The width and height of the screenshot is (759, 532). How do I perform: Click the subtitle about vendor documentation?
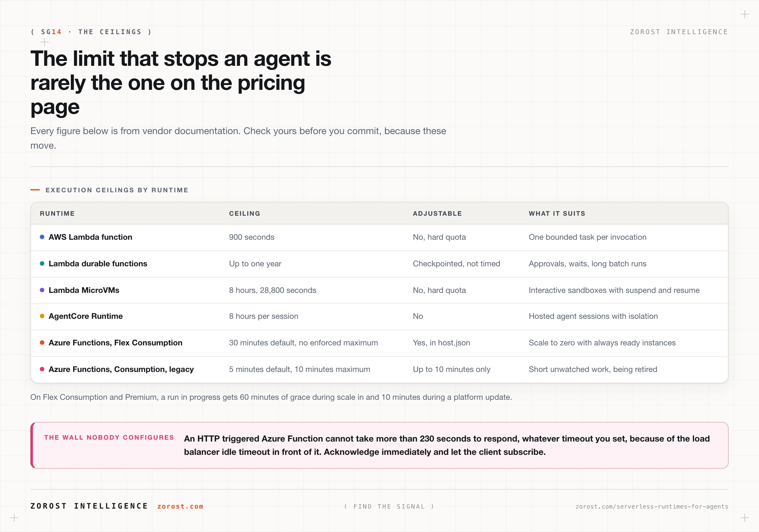point(238,138)
